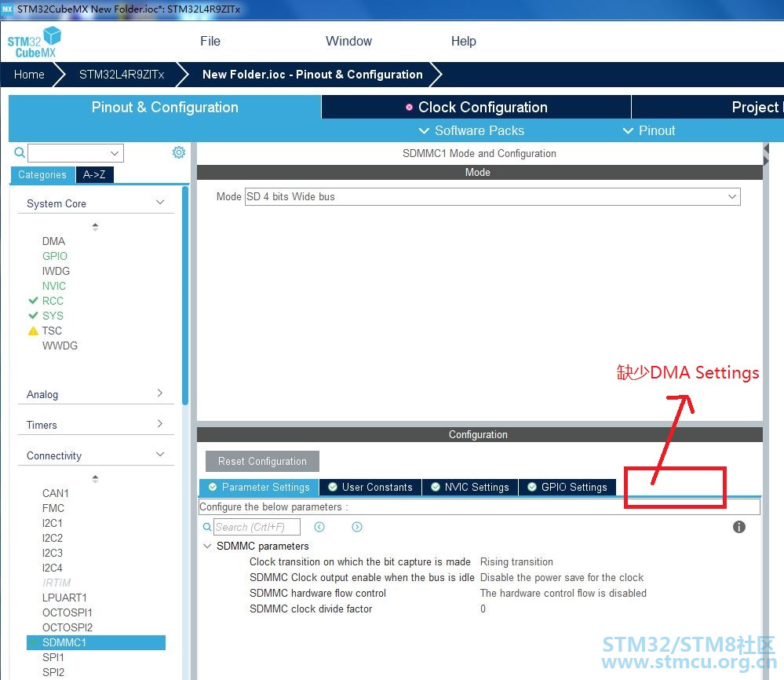
Task: Select IWDG in System Core
Action: tap(56, 271)
